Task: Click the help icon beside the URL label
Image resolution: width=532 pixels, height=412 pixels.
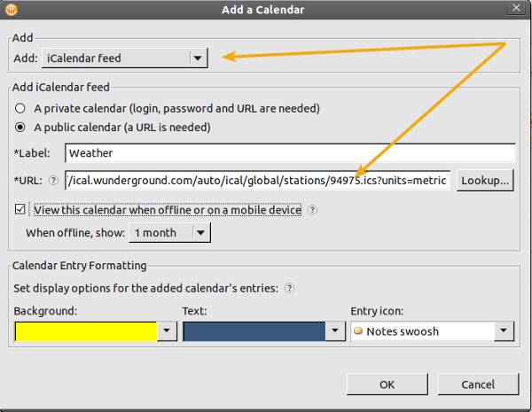Action: 53,181
